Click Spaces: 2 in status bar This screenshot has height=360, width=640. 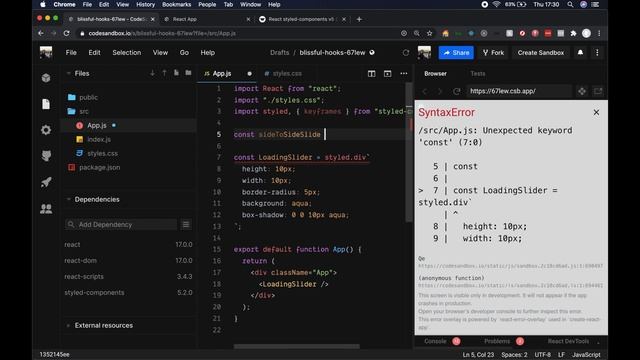pyautogui.click(x=514, y=355)
